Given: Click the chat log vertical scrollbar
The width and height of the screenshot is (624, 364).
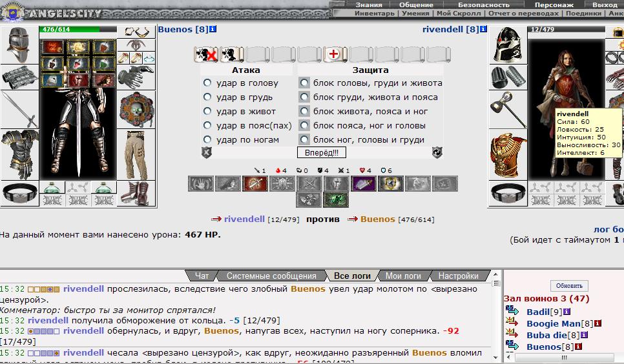Looking at the screenshot, I should 496,316.
